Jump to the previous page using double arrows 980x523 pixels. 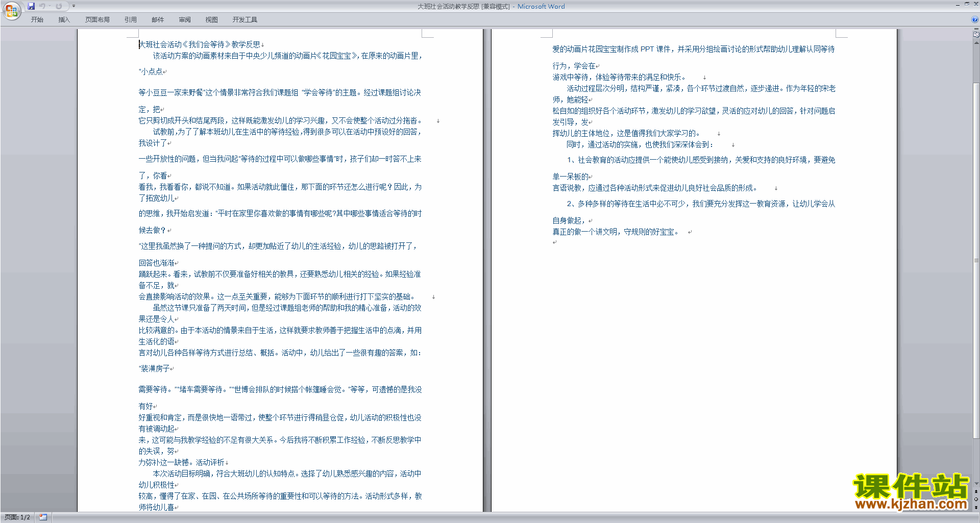coord(976,491)
